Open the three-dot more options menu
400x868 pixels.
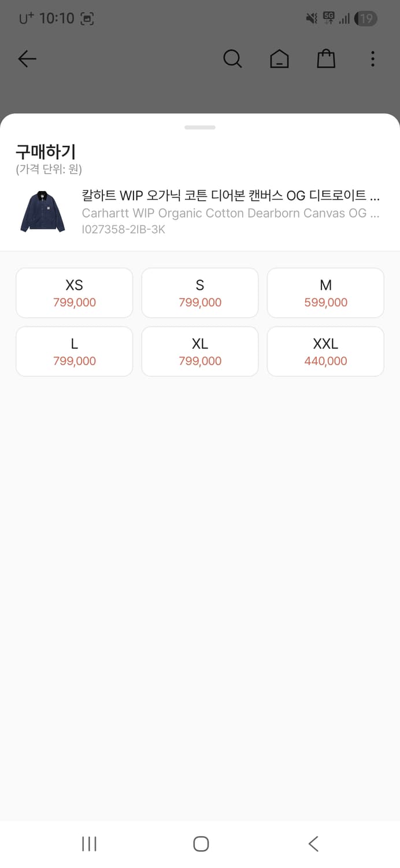coord(373,58)
